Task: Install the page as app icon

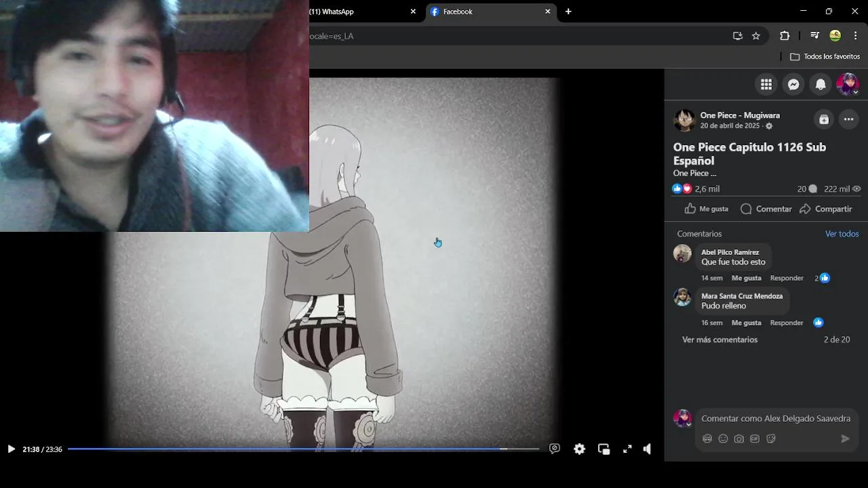Action: point(738,36)
